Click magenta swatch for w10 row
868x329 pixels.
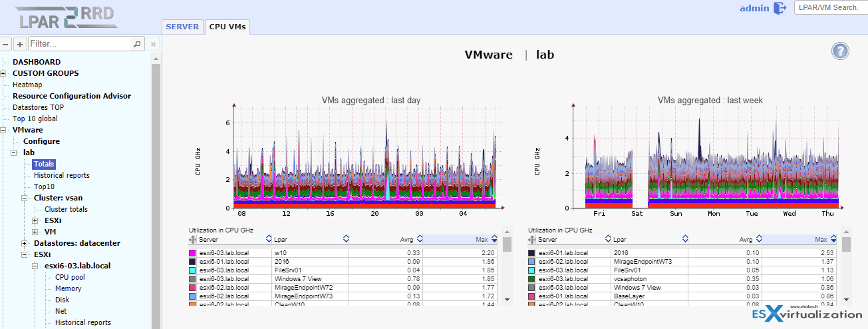(x=193, y=253)
